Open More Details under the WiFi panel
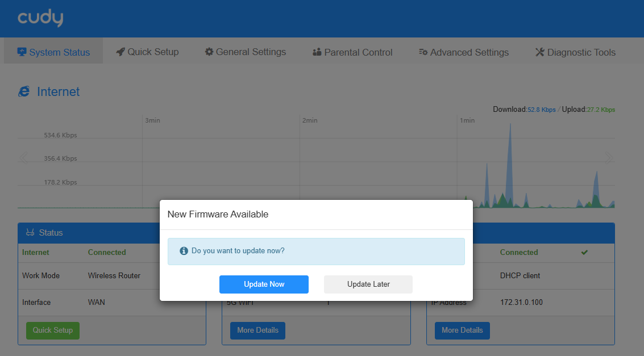 (x=257, y=330)
